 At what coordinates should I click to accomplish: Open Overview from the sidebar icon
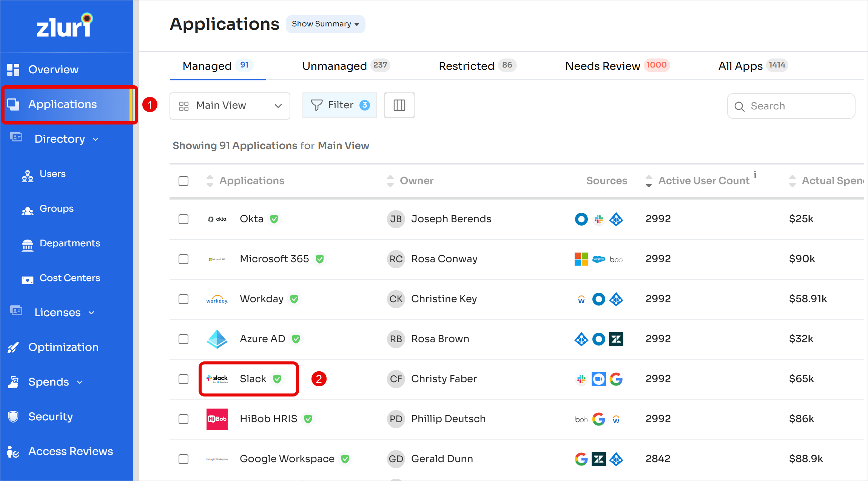click(13, 69)
